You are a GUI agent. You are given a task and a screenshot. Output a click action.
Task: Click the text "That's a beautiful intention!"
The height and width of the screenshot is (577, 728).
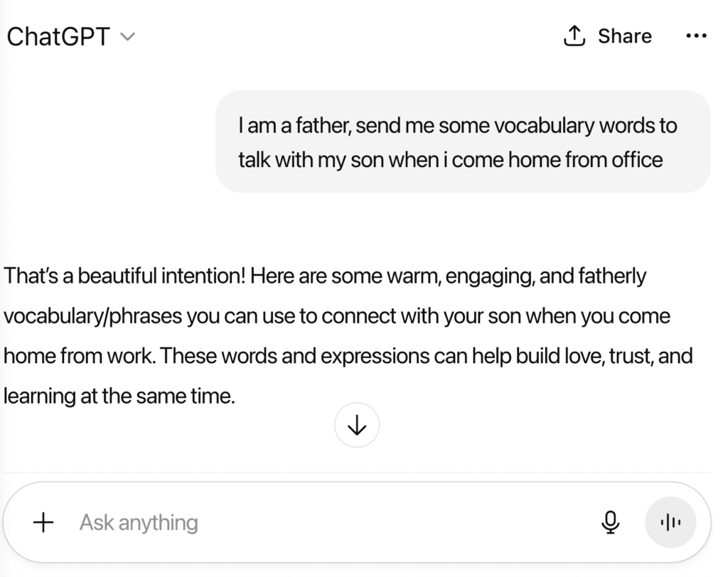coord(124,276)
